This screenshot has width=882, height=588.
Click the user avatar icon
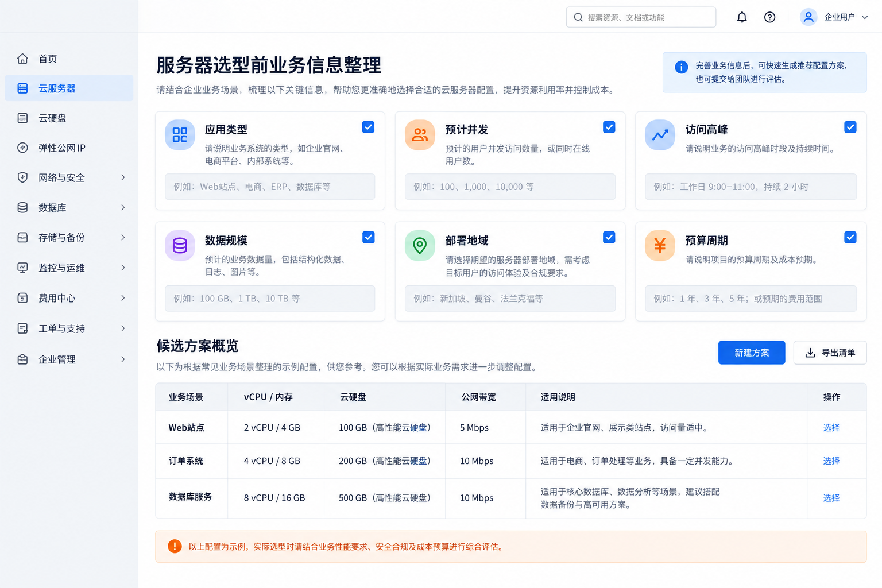[808, 17]
